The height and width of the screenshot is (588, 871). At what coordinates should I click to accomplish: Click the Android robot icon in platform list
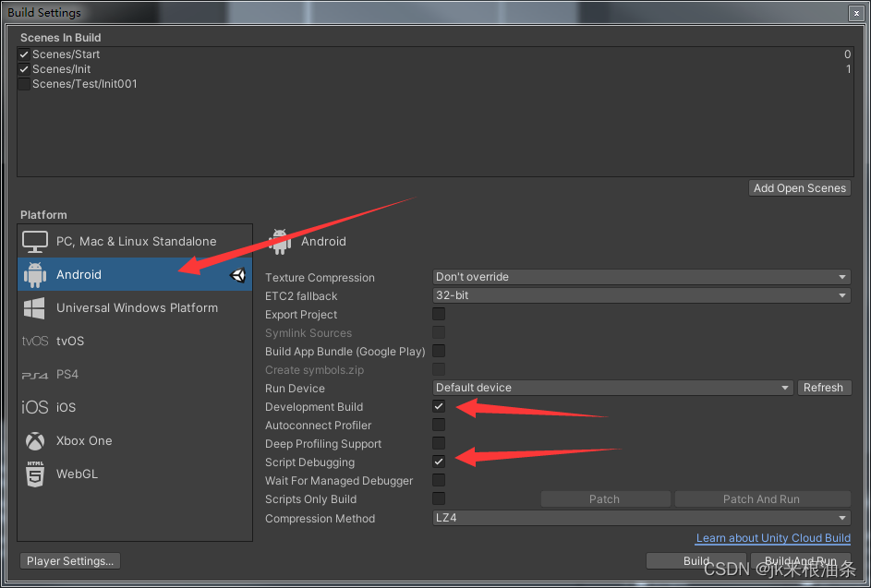point(34,274)
